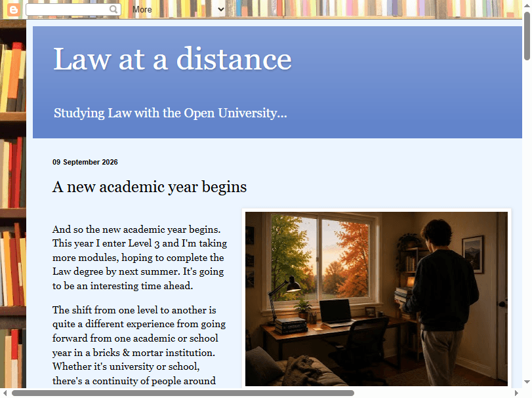Image resolution: width=532 pixels, height=398 pixels.
Task: Open post 'A new academic year begins'
Action: [x=150, y=187]
